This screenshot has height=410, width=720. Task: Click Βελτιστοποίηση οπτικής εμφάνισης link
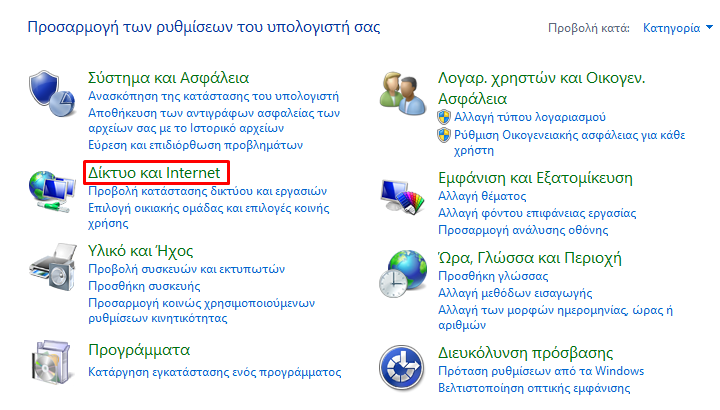534,388
